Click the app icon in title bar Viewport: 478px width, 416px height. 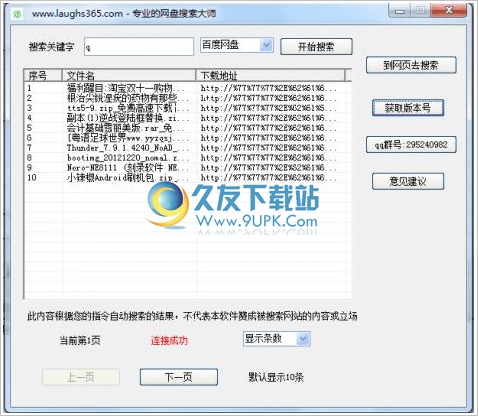click(x=17, y=14)
